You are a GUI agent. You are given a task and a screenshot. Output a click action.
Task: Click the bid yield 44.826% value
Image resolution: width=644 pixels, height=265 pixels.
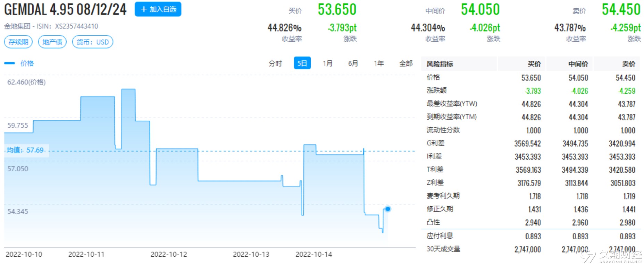click(x=284, y=28)
